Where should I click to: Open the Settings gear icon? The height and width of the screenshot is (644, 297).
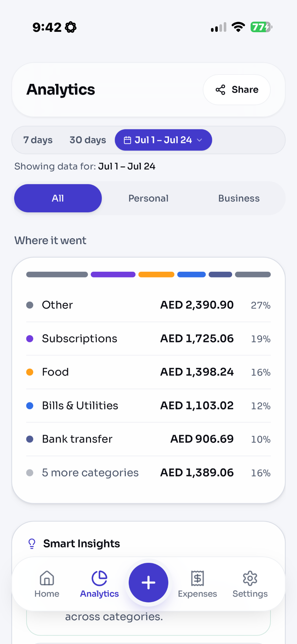click(x=250, y=578)
